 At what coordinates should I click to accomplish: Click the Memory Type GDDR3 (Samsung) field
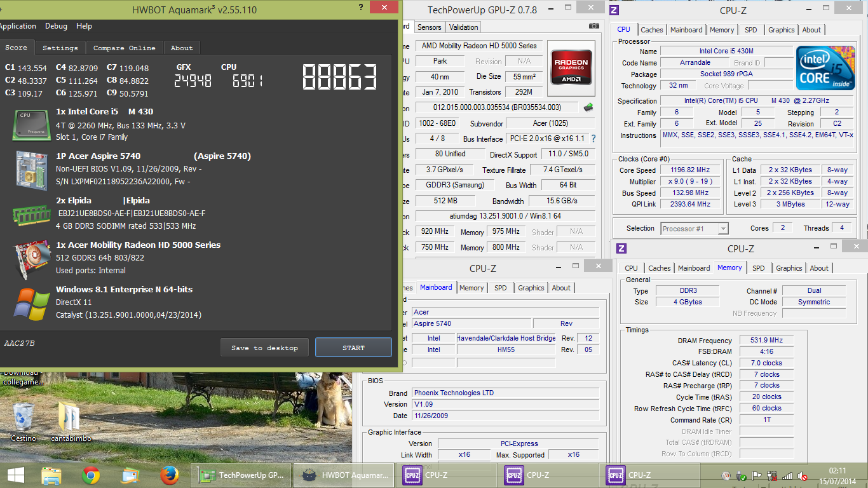point(454,185)
